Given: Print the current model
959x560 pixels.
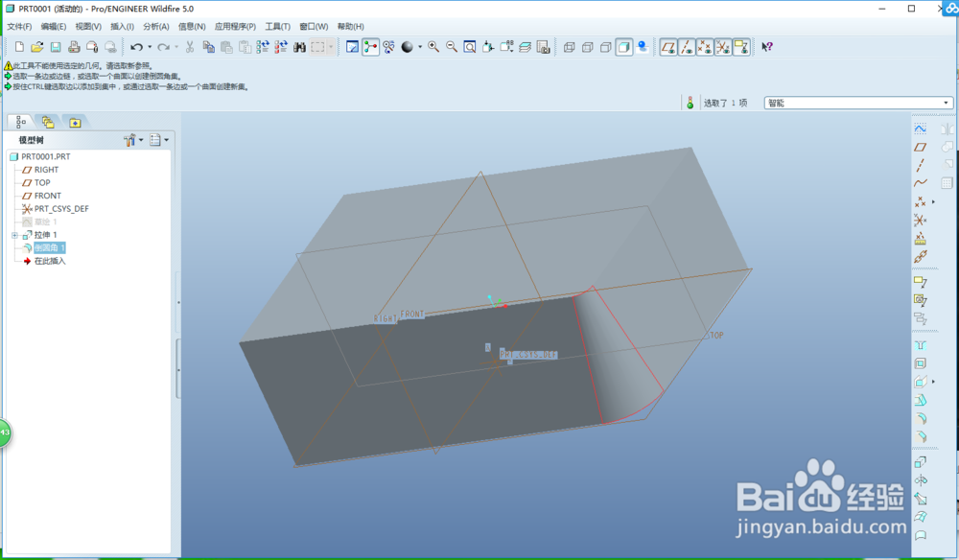Looking at the screenshot, I should [74, 47].
